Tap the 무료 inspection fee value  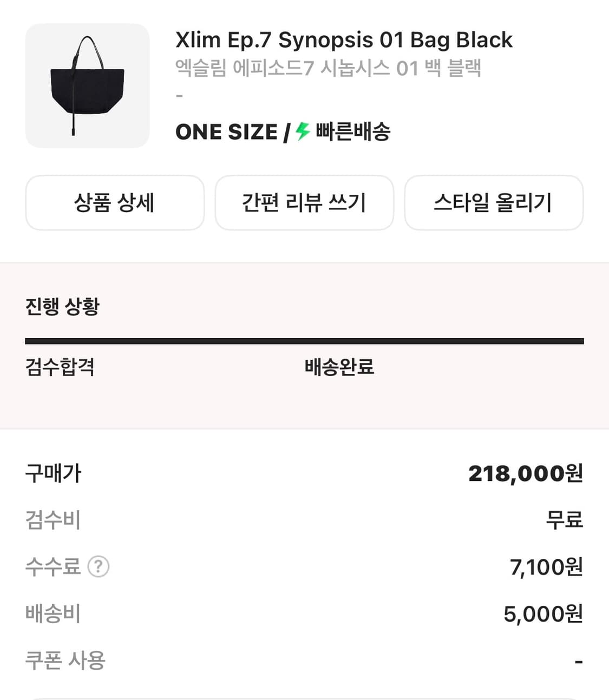point(564,520)
